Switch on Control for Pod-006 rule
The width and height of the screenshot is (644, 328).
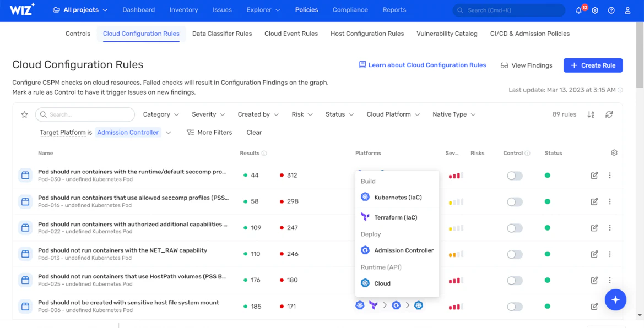(x=515, y=307)
